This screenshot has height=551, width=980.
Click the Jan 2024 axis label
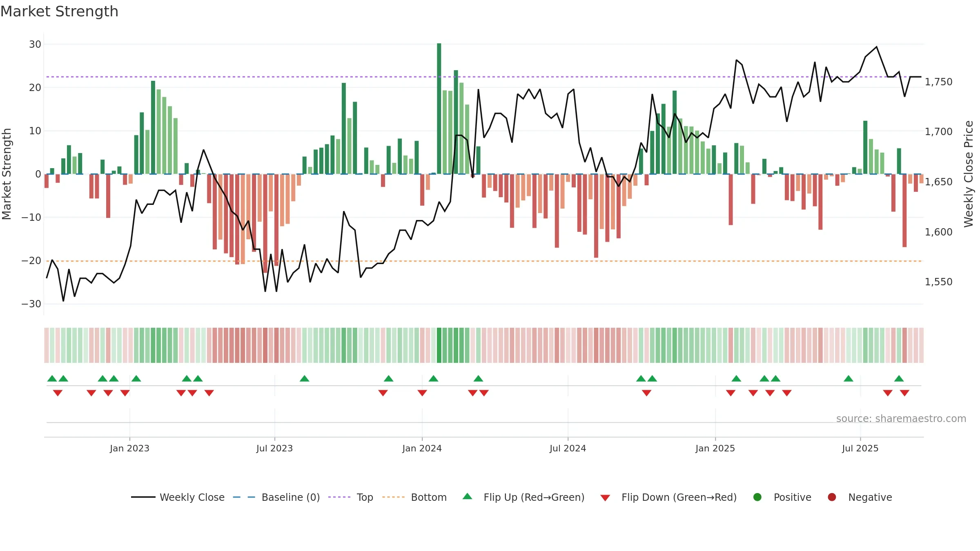click(422, 448)
